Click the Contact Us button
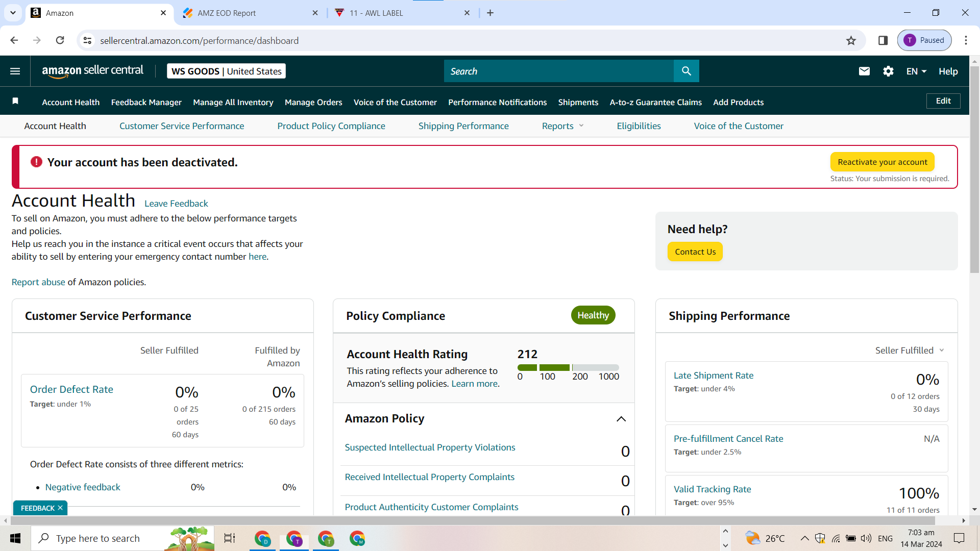Screen dimensions: 980x551 695,252
